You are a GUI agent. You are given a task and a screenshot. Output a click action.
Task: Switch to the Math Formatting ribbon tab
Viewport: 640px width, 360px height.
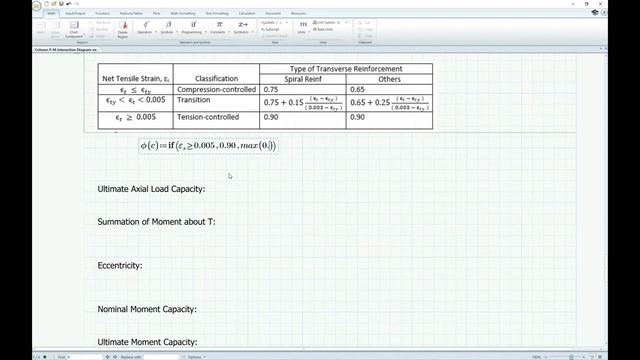point(183,13)
